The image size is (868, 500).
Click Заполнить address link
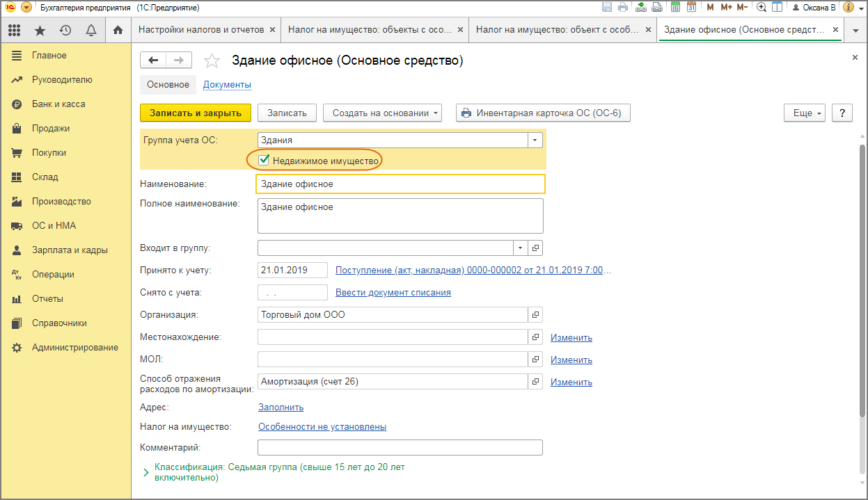pyautogui.click(x=281, y=407)
